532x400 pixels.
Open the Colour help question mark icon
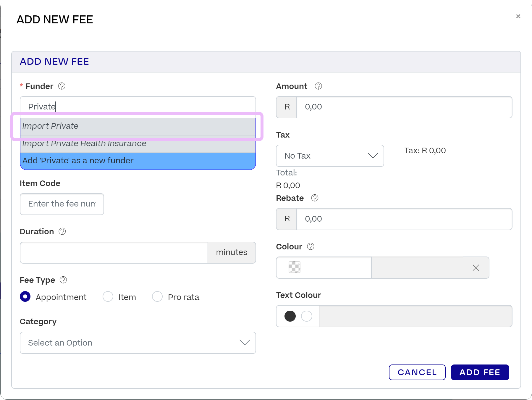tap(311, 246)
